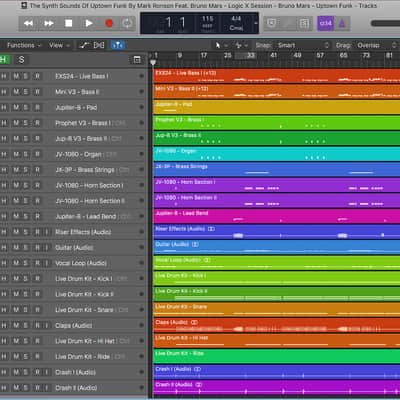This screenshot has width=400, height=400.
Task: Mute the Live Drum Kit - Snare track
Action: [16, 310]
